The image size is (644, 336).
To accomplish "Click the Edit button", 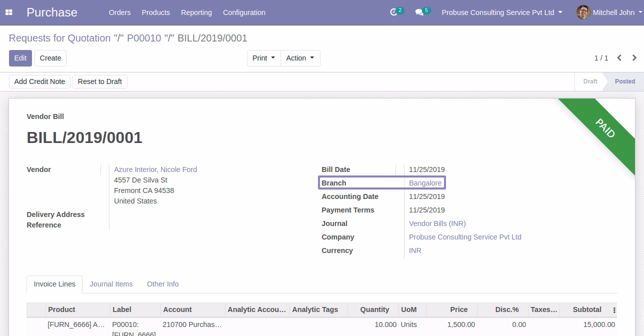I will [20, 58].
